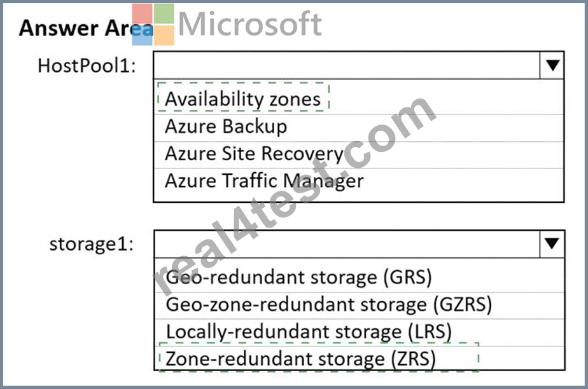Click the Microsoft four-square logo
The height and width of the screenshot is (389, 588).
coord(153,24)
